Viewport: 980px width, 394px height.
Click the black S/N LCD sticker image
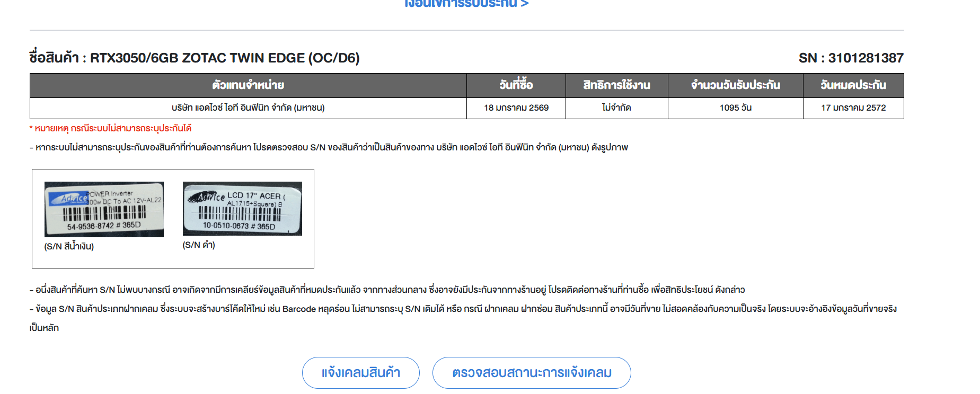click(x=242, y=209)
